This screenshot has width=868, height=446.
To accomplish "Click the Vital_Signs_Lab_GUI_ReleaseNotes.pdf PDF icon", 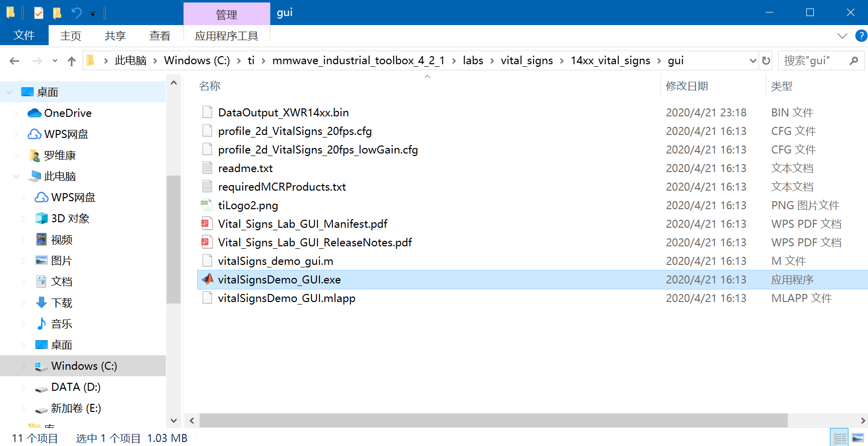I will pos(207,242).
